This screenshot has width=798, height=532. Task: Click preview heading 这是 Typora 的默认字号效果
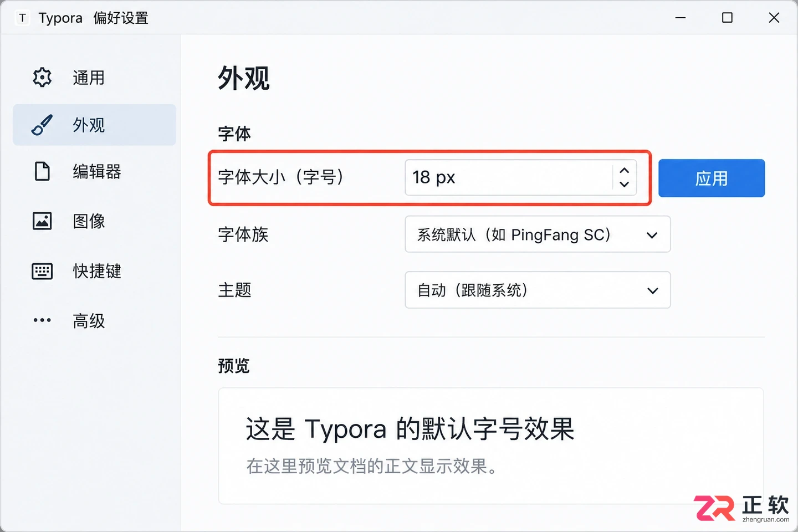[410, 429]
